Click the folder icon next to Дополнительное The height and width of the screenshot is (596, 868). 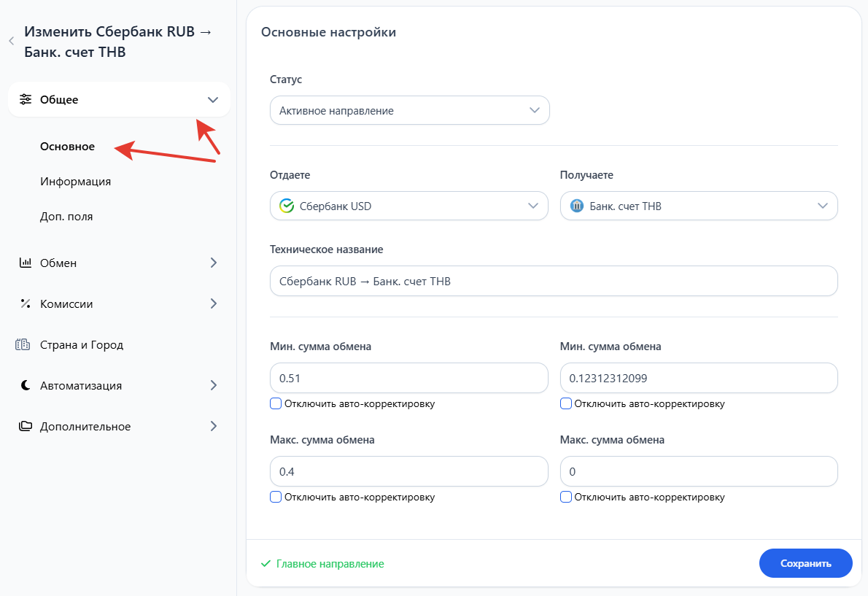pyautogui.click(x=26, y=426)
